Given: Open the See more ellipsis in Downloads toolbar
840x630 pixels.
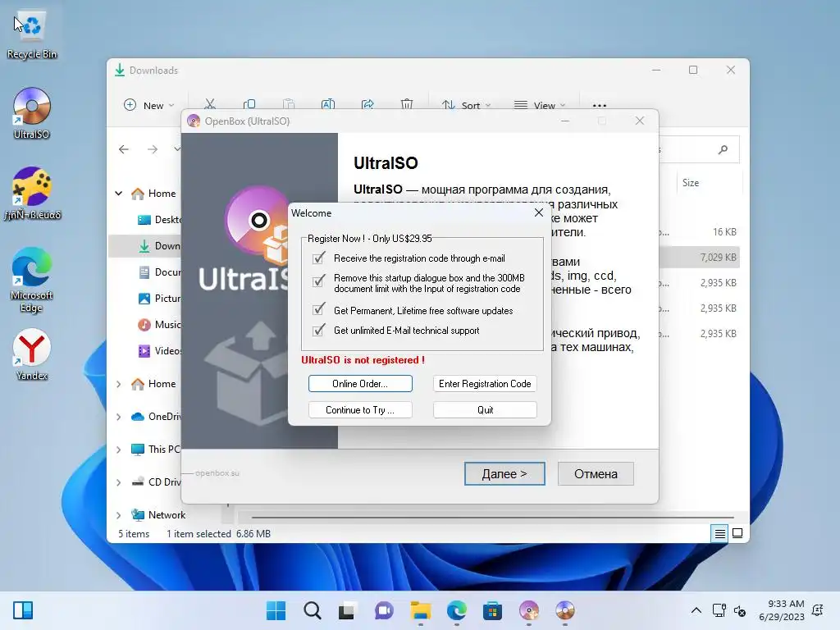Looking at the screenshot, I should [600, 105].
